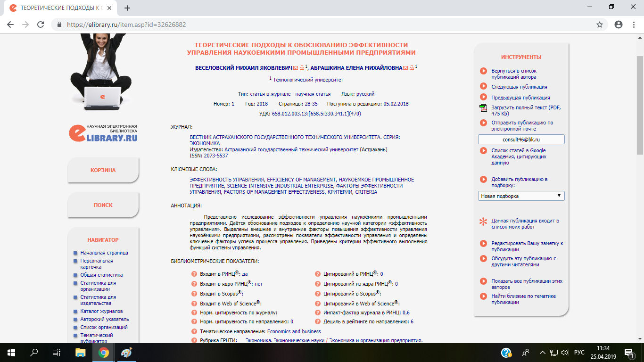Click the asterisk icon for my works list
The width and height of the screenshot is (644, 362).
coord(483,222)
